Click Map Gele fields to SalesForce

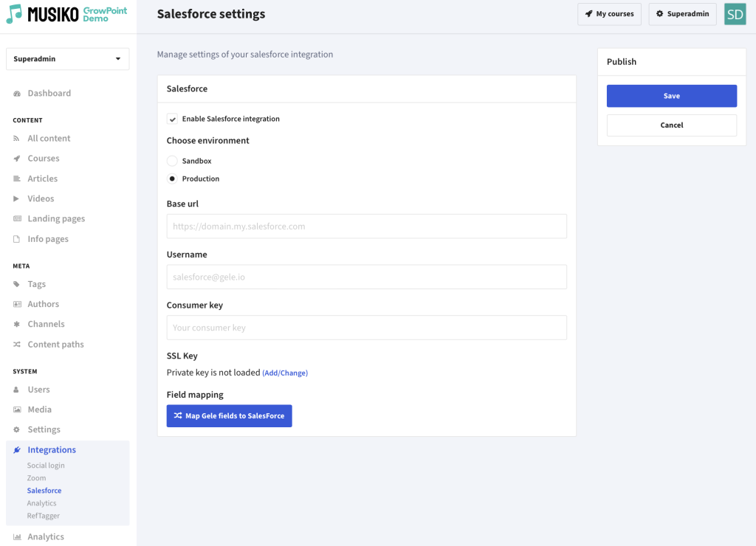coord(230,416)
